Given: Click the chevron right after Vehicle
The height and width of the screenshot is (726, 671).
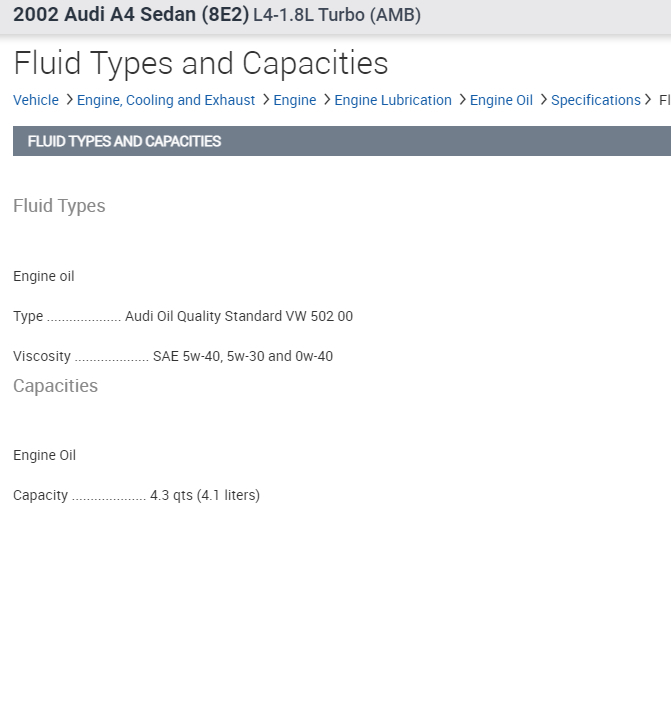Looking at the screenshot, I should point(69,100).
